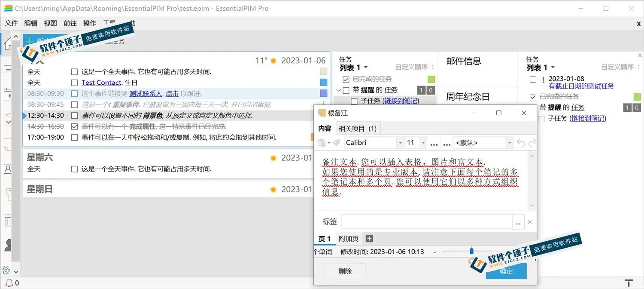Check the Test Contact 生日 event checkbox
The image size is (644, 289).
(75, 83)
